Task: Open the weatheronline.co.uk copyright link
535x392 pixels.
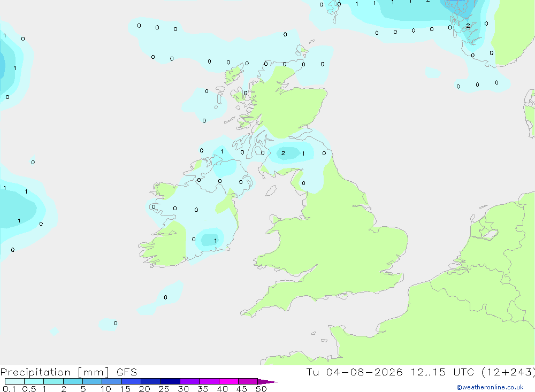Action: coord(490,387)
